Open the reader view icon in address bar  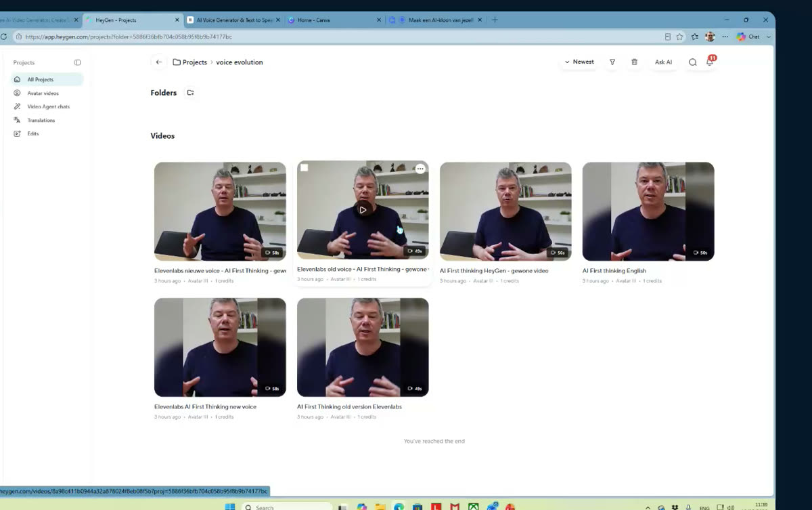coord(668,37)
